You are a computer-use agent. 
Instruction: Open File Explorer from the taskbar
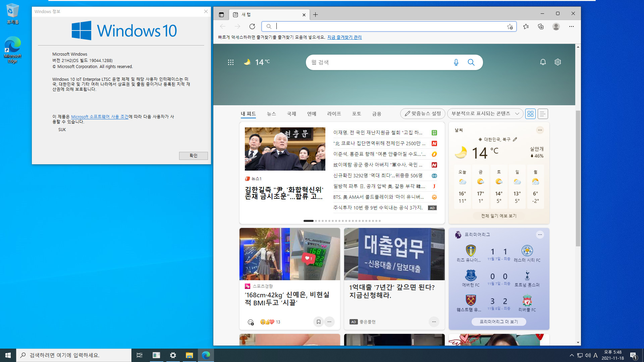(x=189, y=355)
